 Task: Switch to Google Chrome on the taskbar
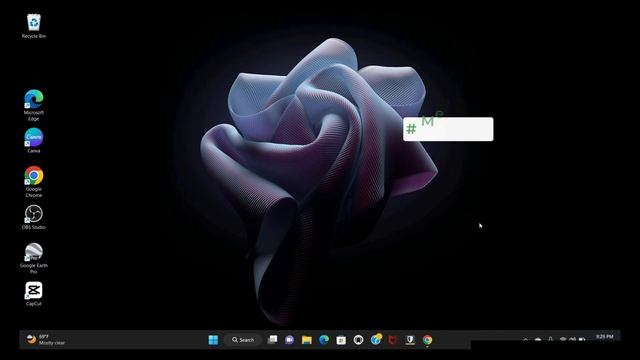[427, 340]
